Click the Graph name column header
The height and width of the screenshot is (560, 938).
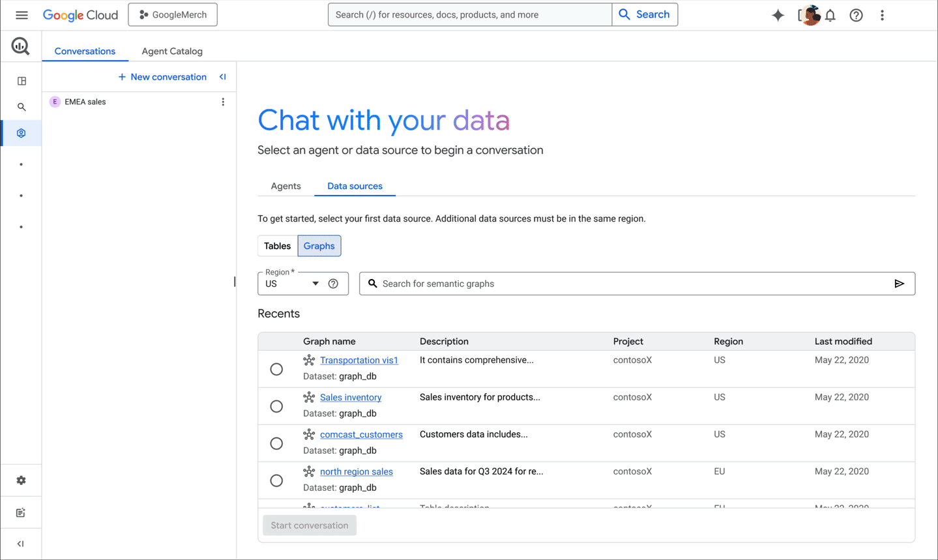pyautogui.click(x=329, y=342)
